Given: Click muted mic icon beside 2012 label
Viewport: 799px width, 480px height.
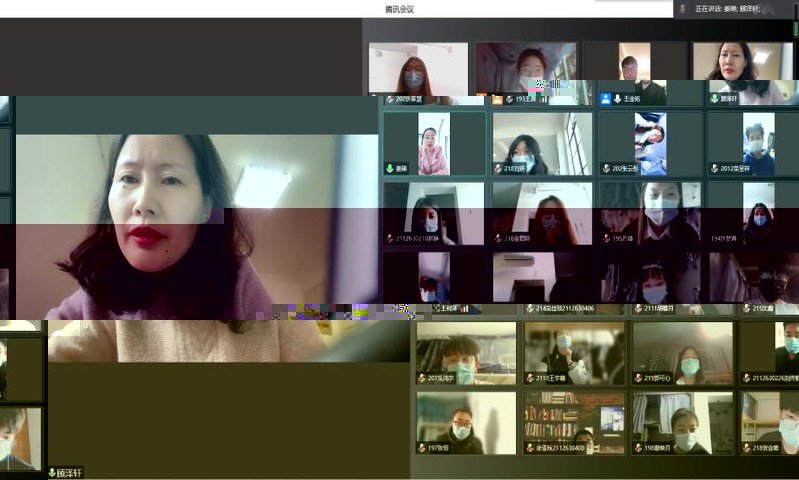Looking at the screenshot, I should click(x=715, y=168).
